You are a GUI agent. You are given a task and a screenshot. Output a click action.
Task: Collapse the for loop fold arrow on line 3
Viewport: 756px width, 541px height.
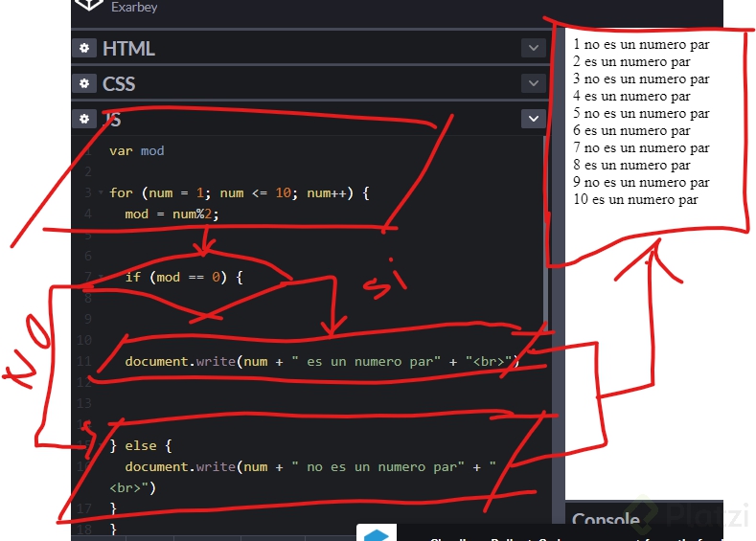pos(101,192)
